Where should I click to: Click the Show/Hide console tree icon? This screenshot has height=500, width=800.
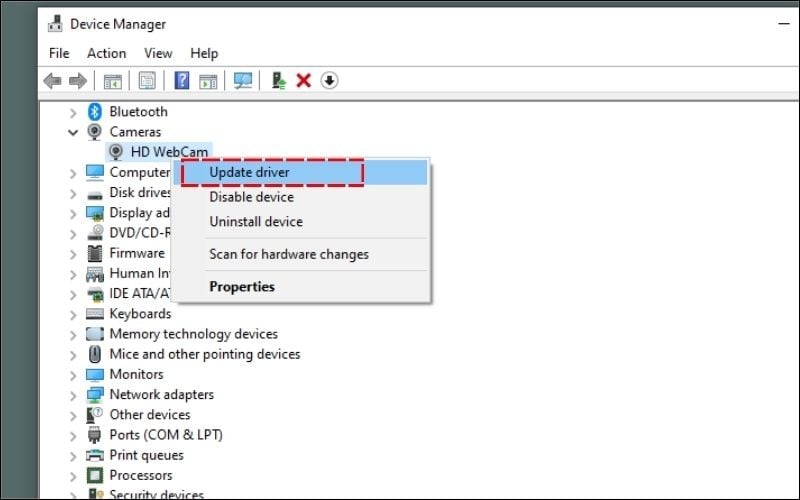113,81
